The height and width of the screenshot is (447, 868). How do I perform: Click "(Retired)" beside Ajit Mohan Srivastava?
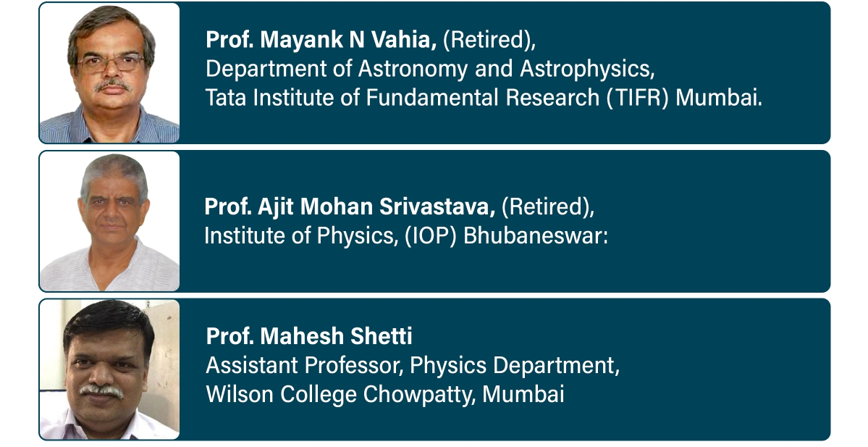coord(547,207)
